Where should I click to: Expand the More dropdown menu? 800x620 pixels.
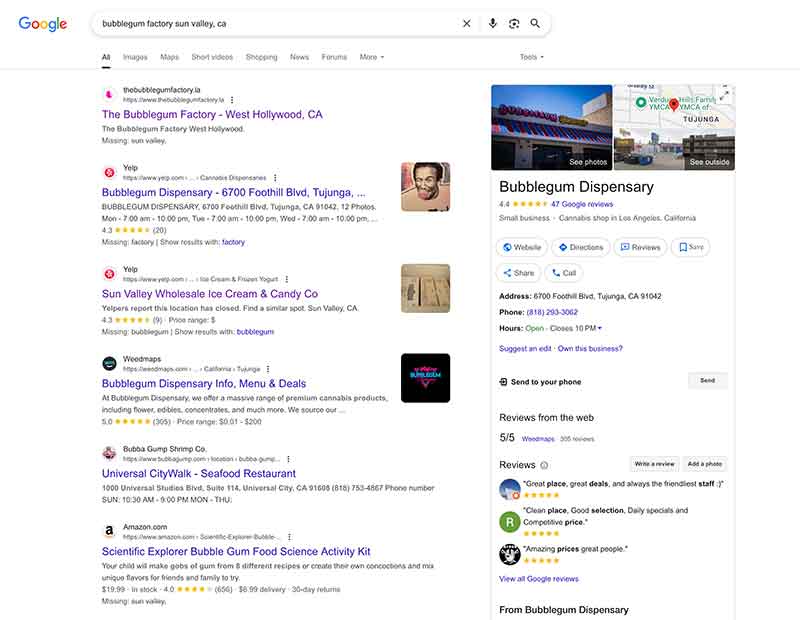click(x=371, y=57)
